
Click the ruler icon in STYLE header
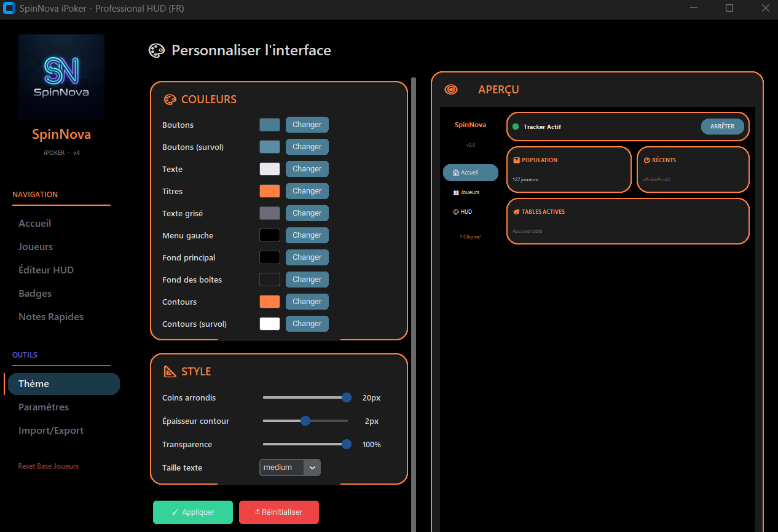[170, 372]
